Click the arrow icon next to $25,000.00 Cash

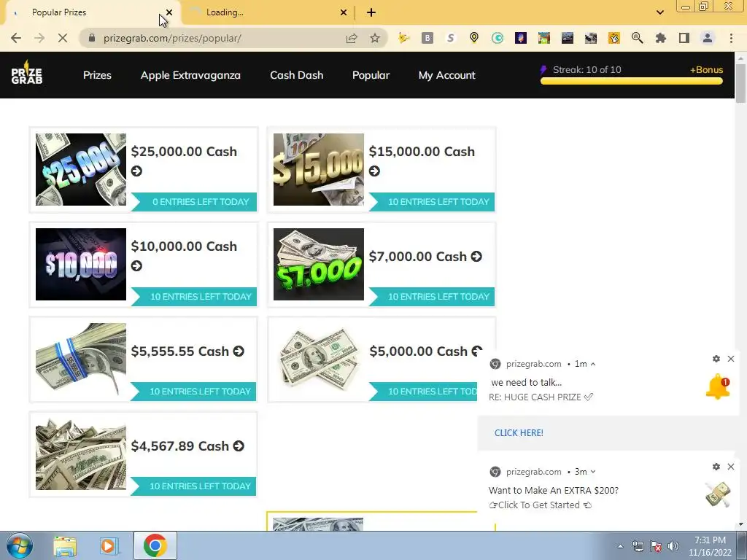(136, 171)
